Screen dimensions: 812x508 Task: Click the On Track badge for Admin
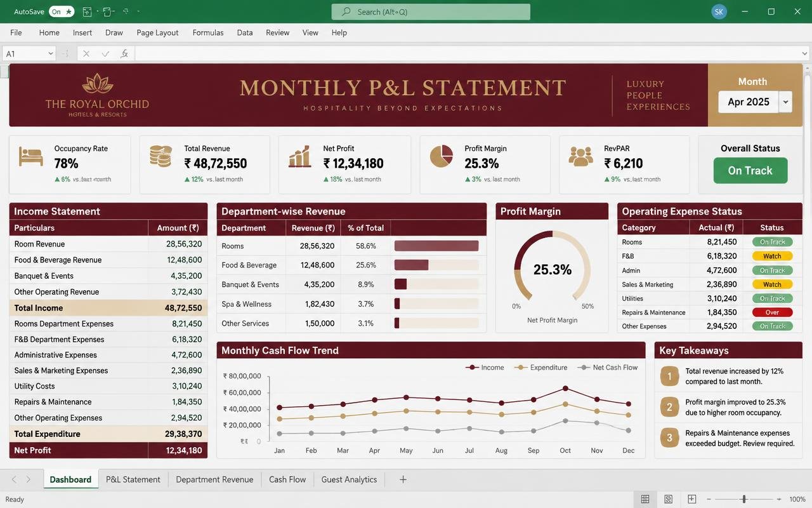(772, 271)
